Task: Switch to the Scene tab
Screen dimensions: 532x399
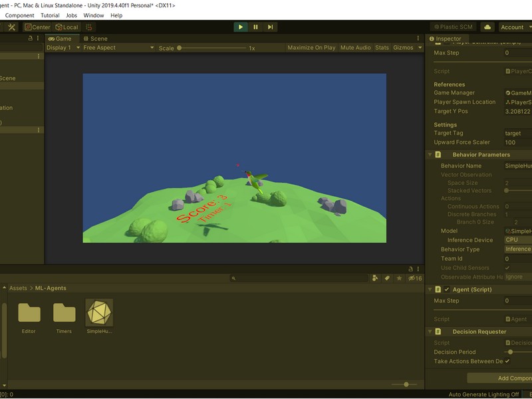Action: coord(96,39)
